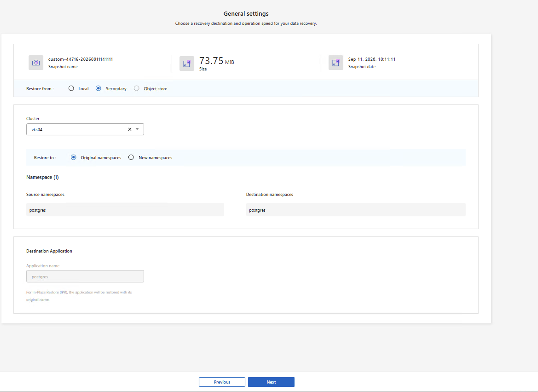Screen dimensions: 538x392
Task: Click the Source namespaces label
Action: (45, 195)
